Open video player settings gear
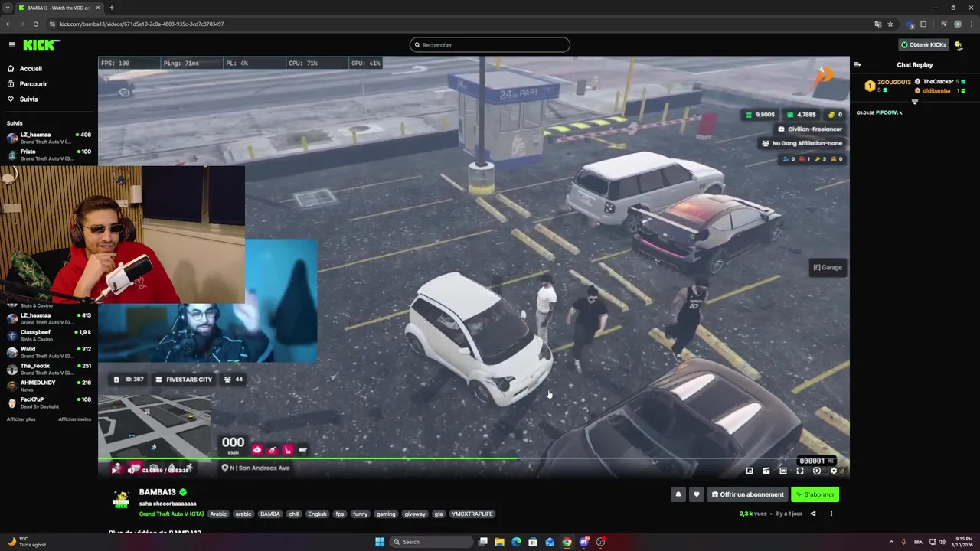 [x=834, y=471]
